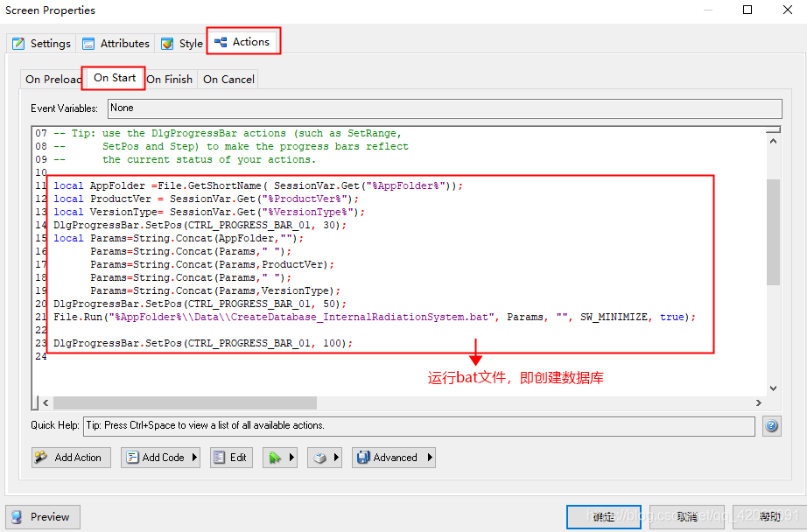This screenshot has height=532, width=807.
Task: Click the Quick Help text field
Action: 419,426
